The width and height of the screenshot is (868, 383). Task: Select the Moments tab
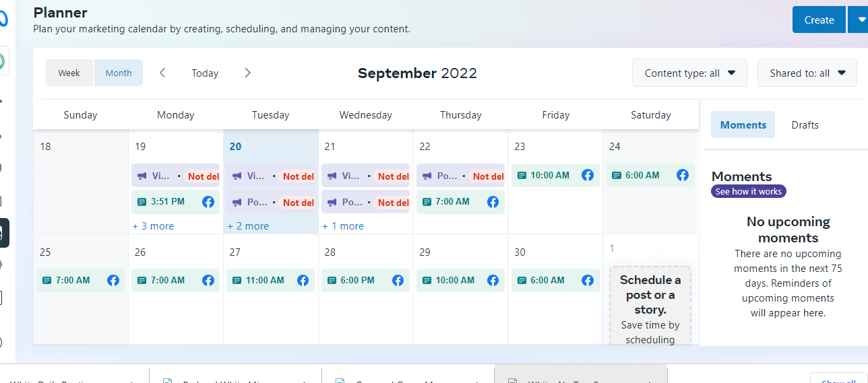click(x=743, y=125)
